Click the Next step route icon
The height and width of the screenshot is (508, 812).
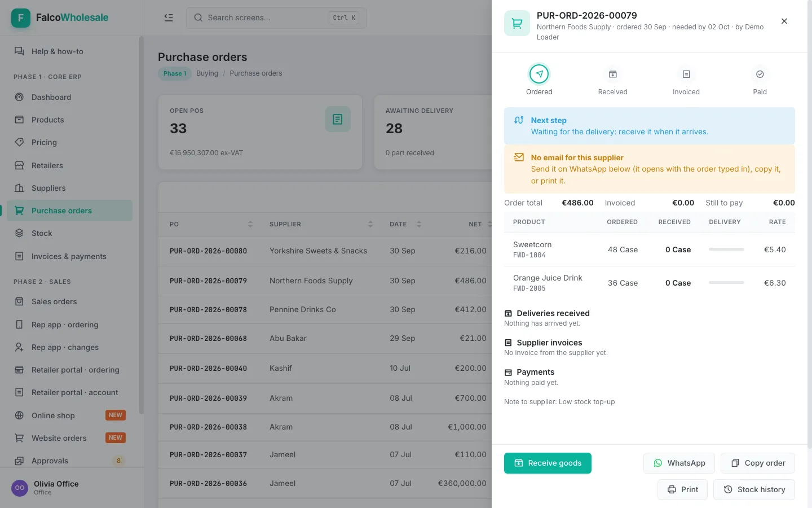point(519,120)
